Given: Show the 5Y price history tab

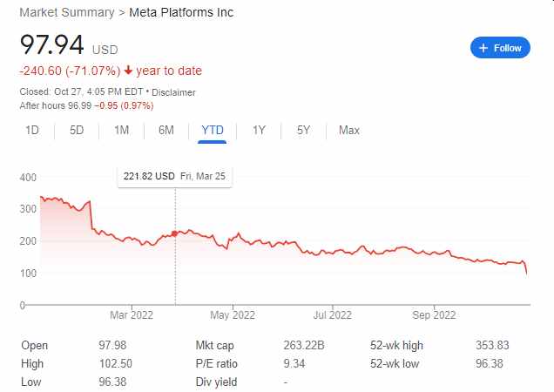Looking at the screenshot, I should (x=303, y=131).
